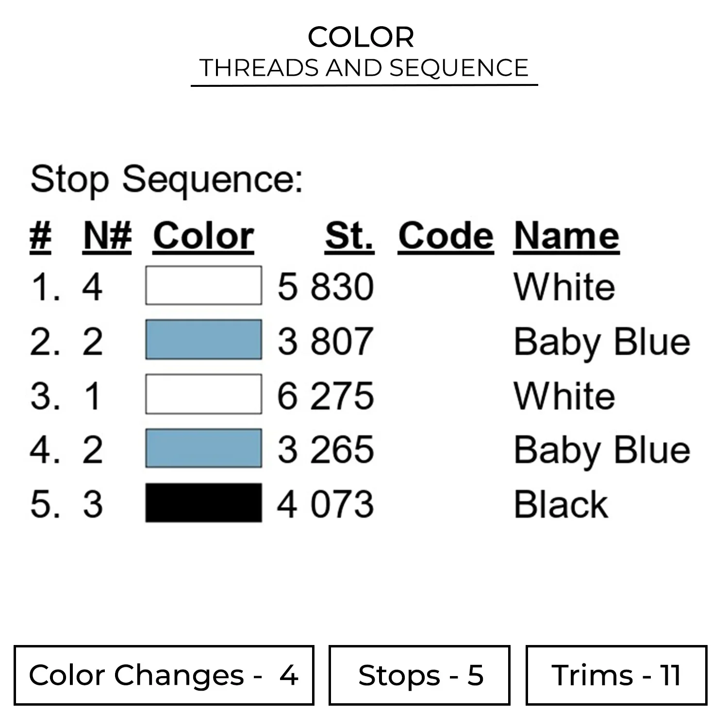Select the Black thread name
The image size is (728, 728).
tap(561, 504)
